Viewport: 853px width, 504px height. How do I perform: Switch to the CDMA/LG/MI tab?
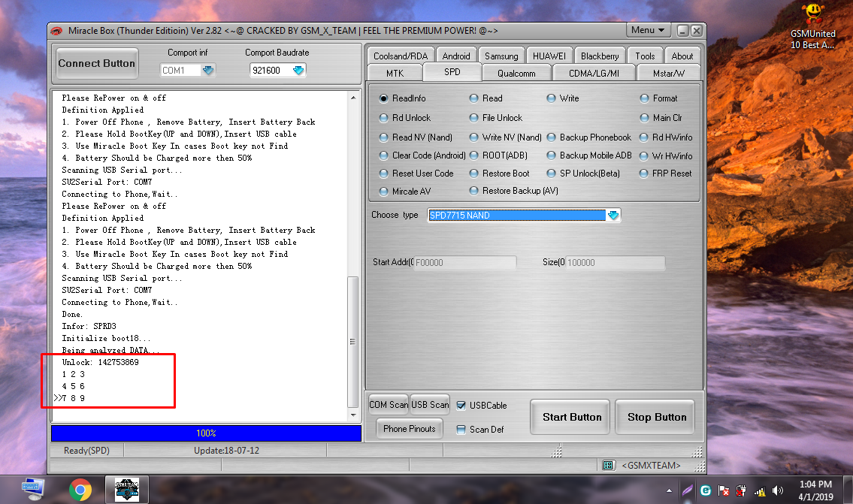click(594, 74)
